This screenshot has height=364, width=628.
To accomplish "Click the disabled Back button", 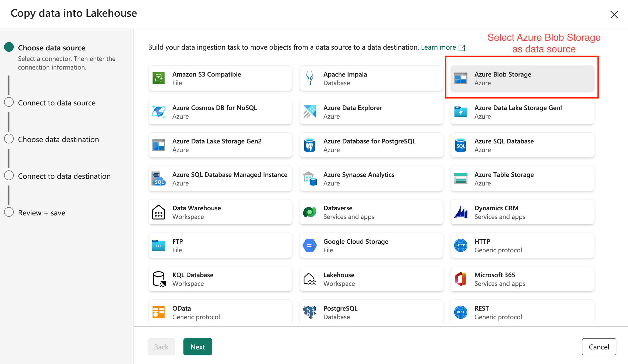I will coord(161,347).
